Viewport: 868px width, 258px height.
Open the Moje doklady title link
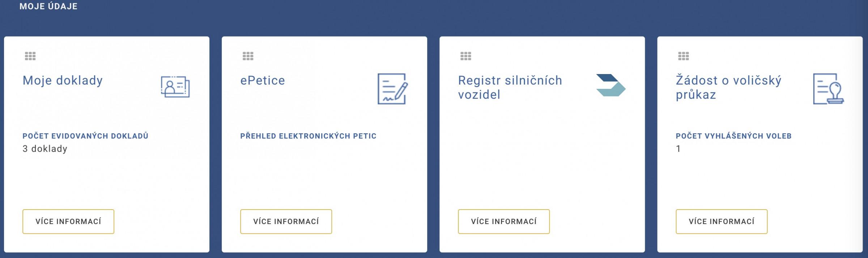pyautogui.click(x=63, y=81)
